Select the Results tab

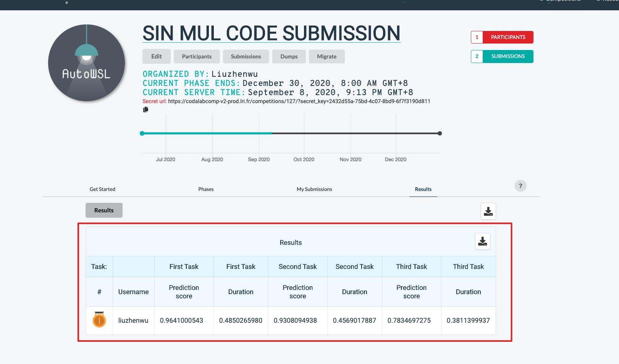click(423, 189)
